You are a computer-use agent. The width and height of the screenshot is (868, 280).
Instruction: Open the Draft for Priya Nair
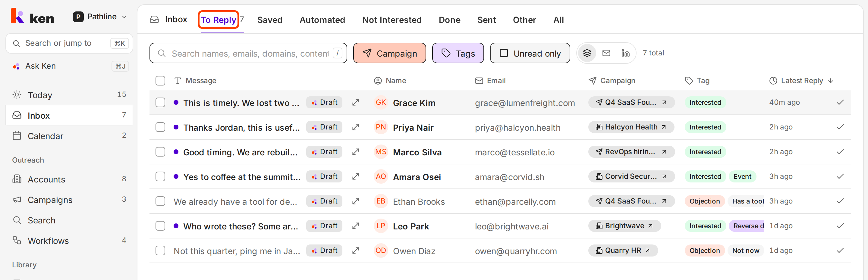point(324,127)
